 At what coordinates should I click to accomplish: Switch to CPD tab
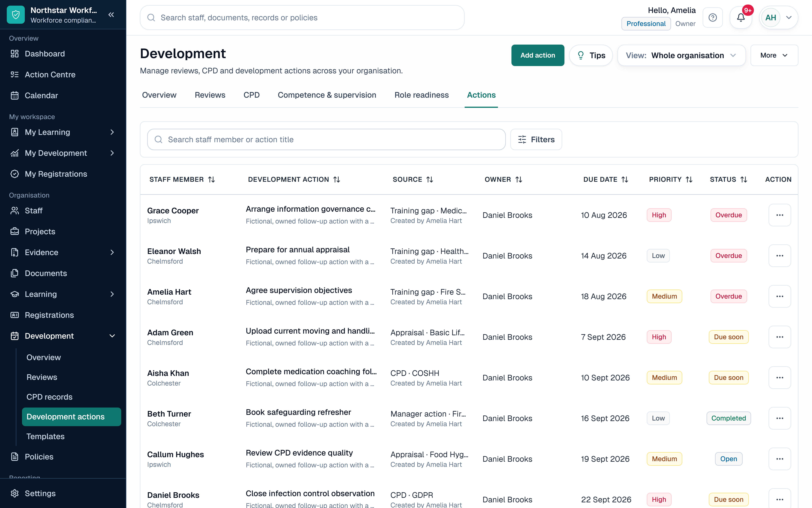click(252, 95)
